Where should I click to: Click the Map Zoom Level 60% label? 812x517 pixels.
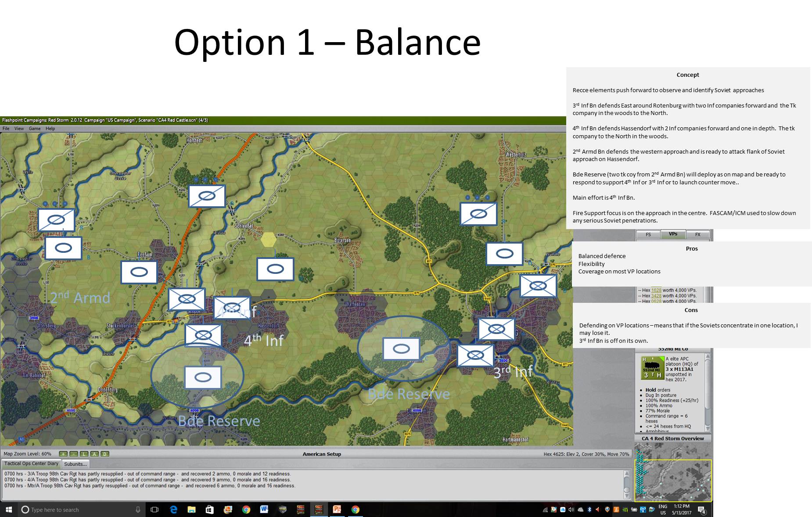(28, 454)
